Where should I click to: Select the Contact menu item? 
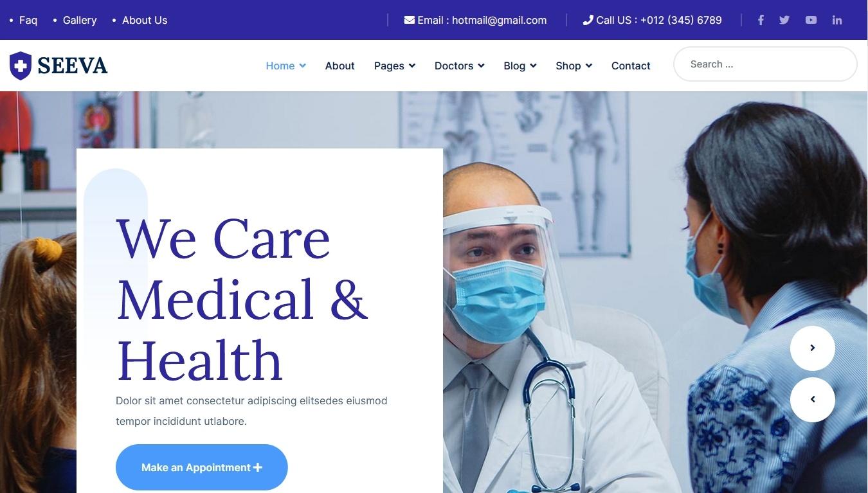point(631,66)
